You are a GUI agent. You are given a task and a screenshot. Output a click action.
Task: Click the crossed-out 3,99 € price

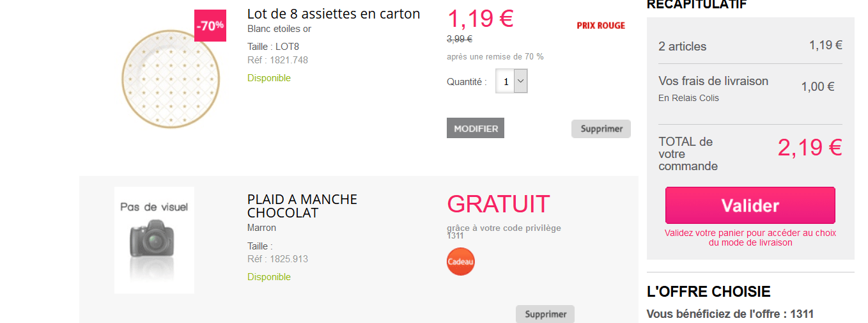click(x=459, y=39)
